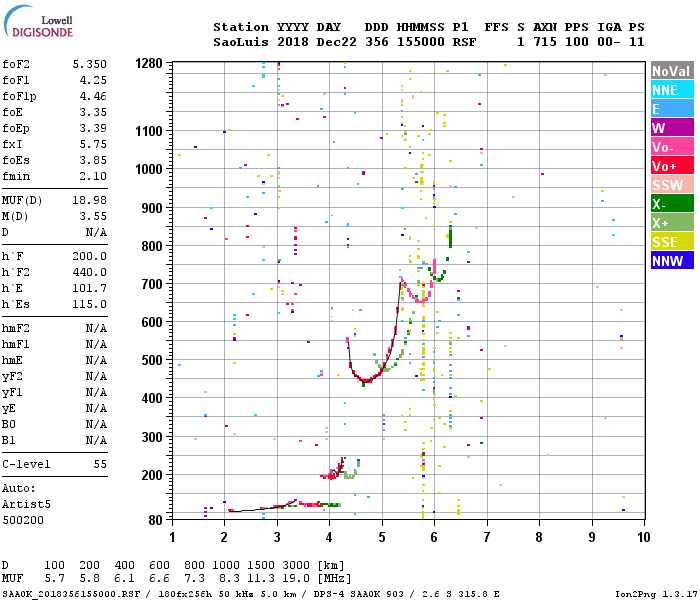This screenshot has height=600, width=700.
Task: Click the hmF2 parameter label
Action: pyautogui.click(x=16, y=329)
